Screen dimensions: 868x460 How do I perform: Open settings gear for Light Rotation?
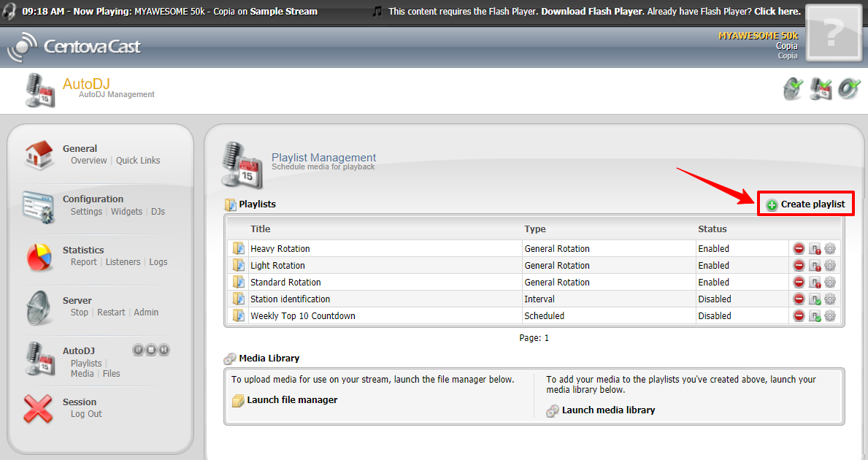(x=830, y=266)
